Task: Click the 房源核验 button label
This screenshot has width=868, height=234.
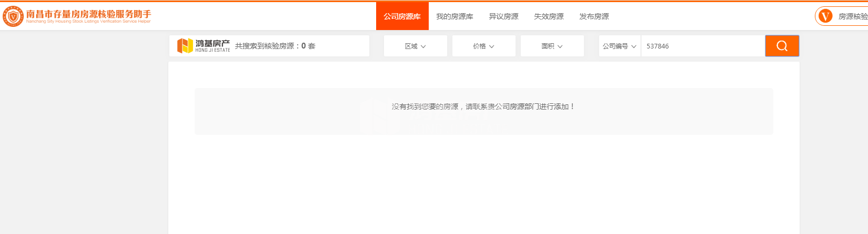Action: 852,17
